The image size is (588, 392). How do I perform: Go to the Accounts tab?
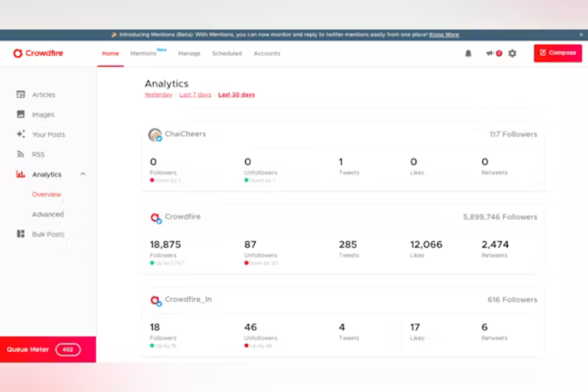[267, 53]
